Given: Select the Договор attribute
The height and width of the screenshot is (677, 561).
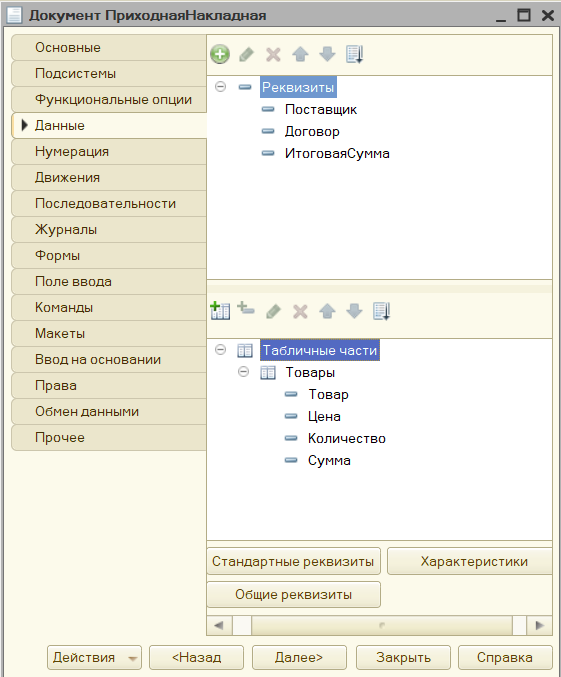Looking at the screenshot, I should pos(312,132).
